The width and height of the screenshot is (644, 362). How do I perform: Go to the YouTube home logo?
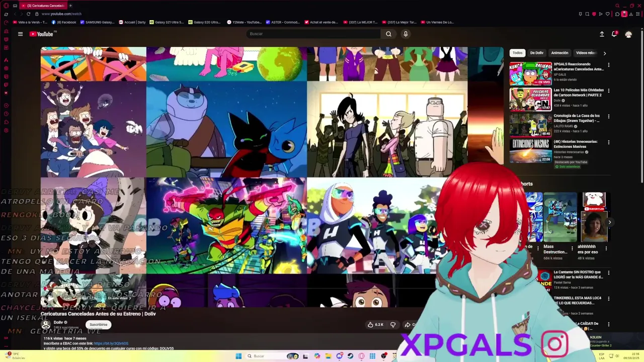click(42, 34)
